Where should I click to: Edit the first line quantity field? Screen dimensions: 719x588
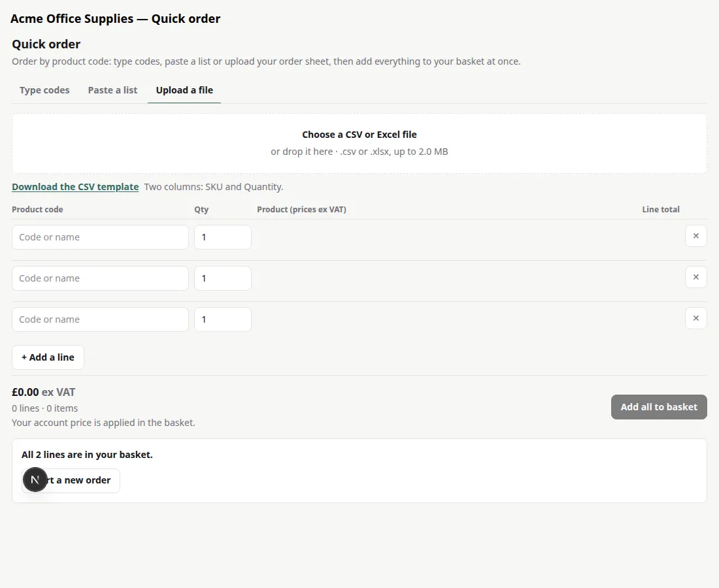223,237
